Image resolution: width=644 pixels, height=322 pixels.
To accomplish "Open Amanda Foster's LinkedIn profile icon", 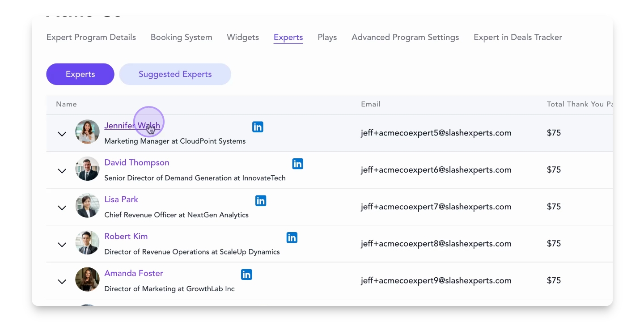I will [246, 275].
